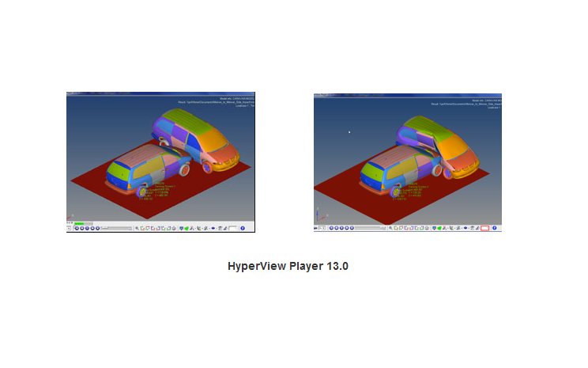588x368 pixels.
Task: Click the first playback button in left player
Action: click(77, 228)
